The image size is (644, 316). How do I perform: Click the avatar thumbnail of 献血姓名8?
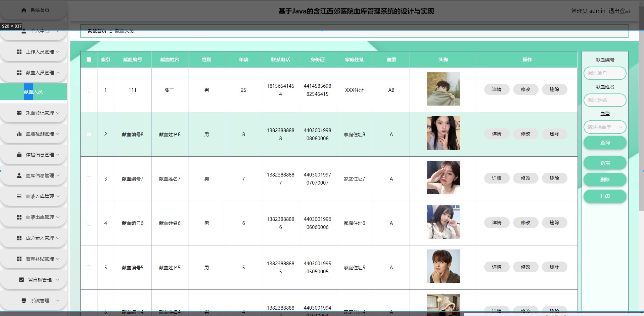pos(443,133)
